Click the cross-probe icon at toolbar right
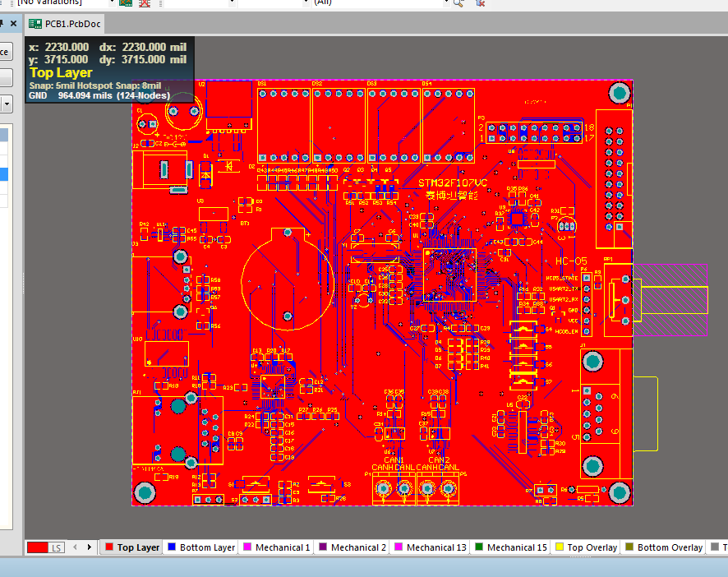This screenshot has height=577, width=728. pyautogui.click(x=478, y=3)
